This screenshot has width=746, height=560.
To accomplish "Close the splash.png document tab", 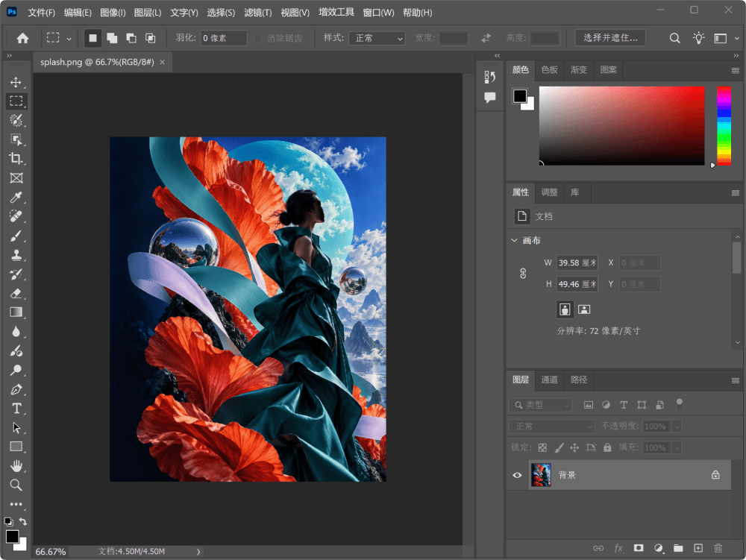I will pos(162,63).
